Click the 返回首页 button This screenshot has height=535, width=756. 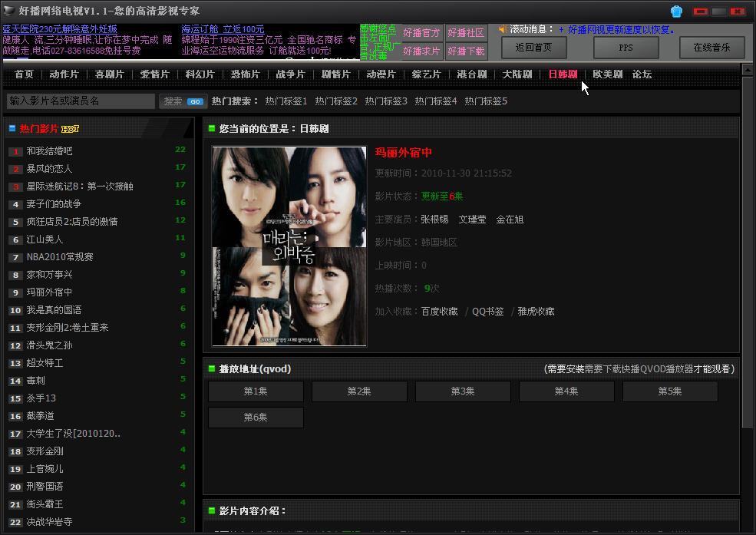click(533, 48)
